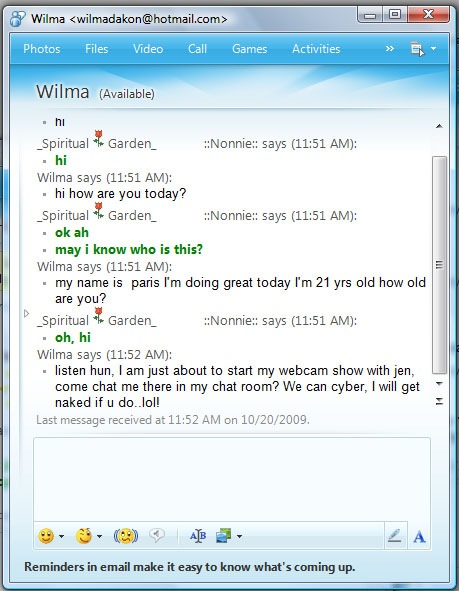
Task: Select the 'oh, hi' message
Action: coord(73,338)
